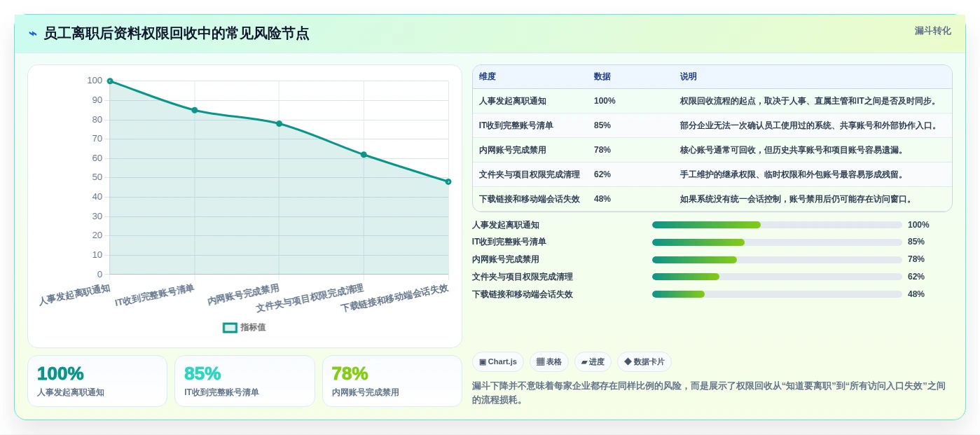Click the 数据 column header

[x=602, y=76]
